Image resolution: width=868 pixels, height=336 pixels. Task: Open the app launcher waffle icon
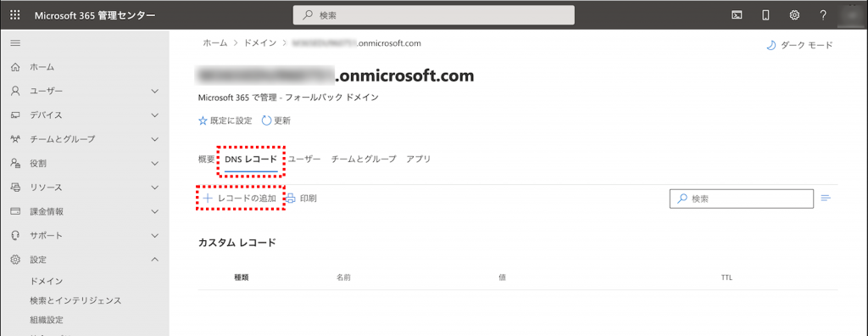point(15,15)
